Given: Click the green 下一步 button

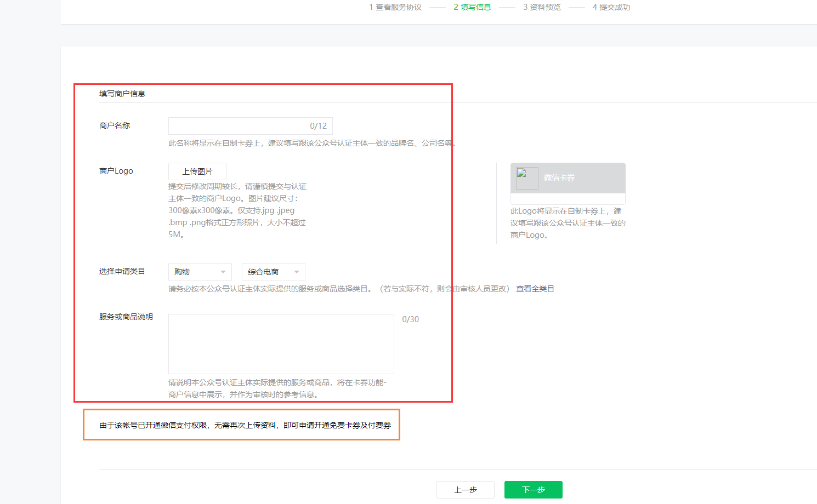Looking at the screenshot, I should (x=533, y=490).
